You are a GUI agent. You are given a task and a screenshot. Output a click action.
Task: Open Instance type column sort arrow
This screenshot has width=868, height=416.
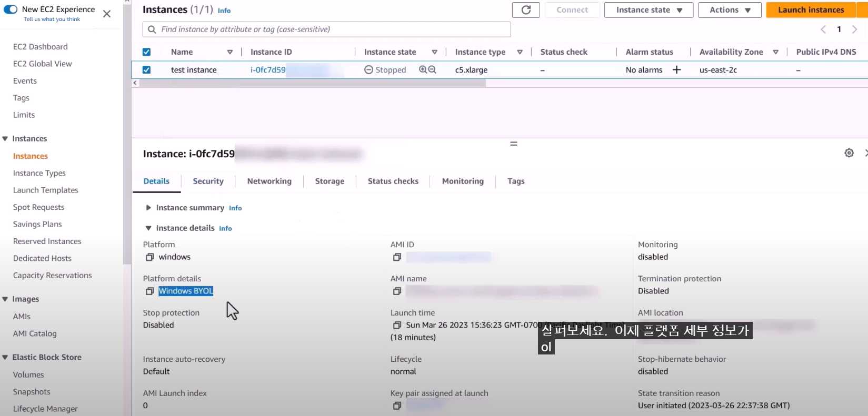click(x=520, y=52)
